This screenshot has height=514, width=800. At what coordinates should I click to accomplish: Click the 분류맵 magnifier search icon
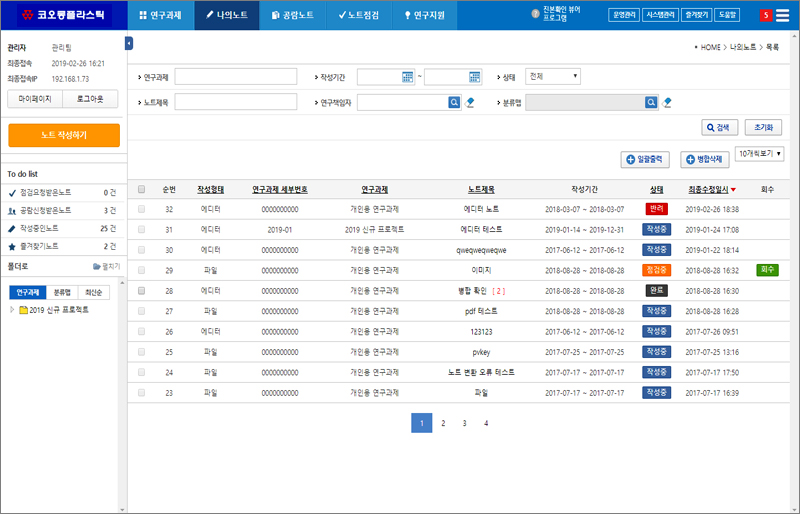[651, 102]
